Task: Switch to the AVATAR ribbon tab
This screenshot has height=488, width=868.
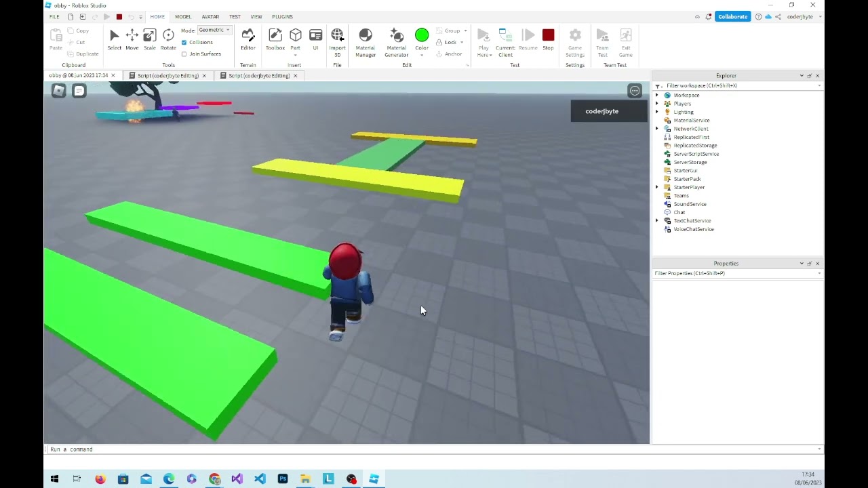Action: [x=210, y=17]
